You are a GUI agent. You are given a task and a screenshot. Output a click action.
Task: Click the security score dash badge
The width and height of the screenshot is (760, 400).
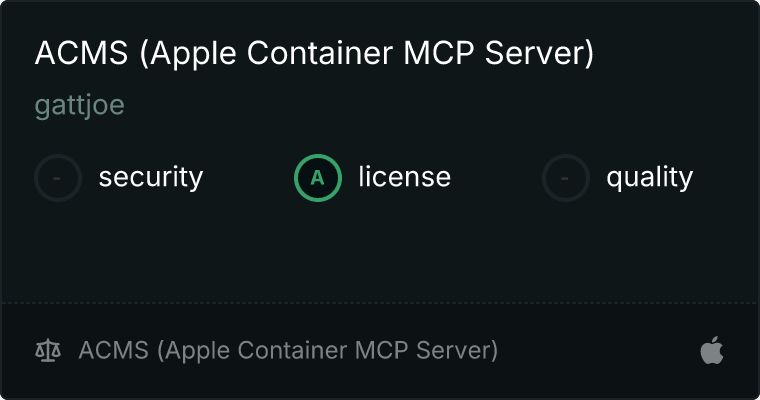58,178
